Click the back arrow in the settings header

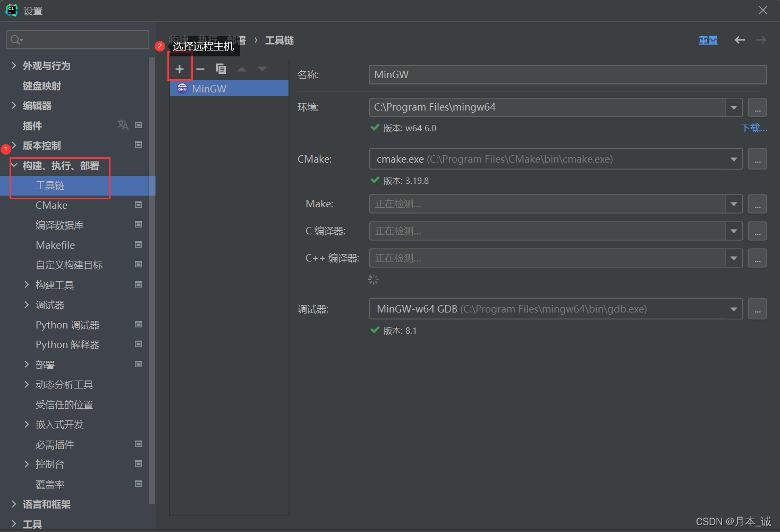[740, 40]
